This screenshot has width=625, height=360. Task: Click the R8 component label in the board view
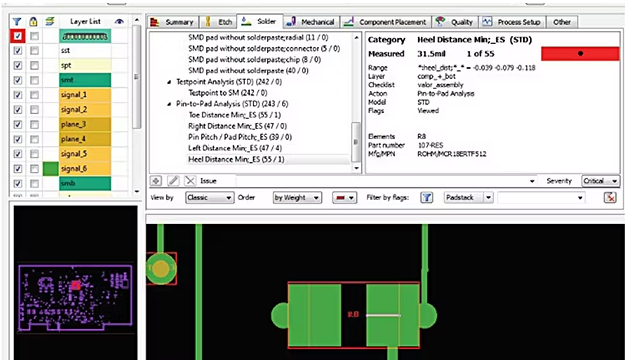[x=353, y=315]
